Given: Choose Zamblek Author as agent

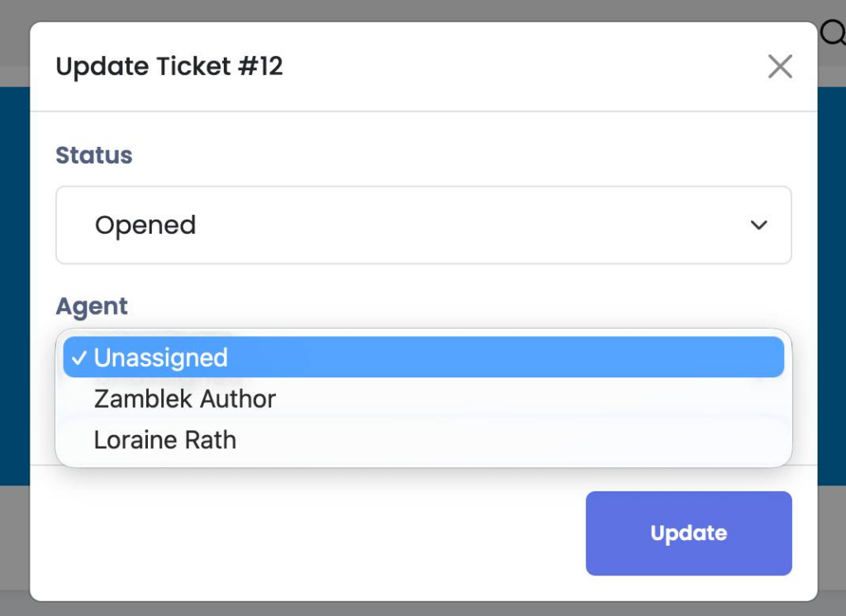Looking at the screenshot, I should click(185, 399).
